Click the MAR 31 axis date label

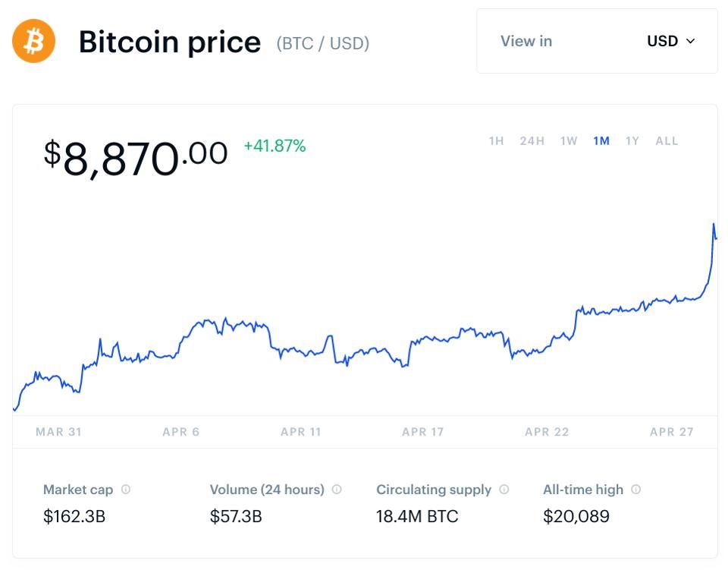(59, 432)
